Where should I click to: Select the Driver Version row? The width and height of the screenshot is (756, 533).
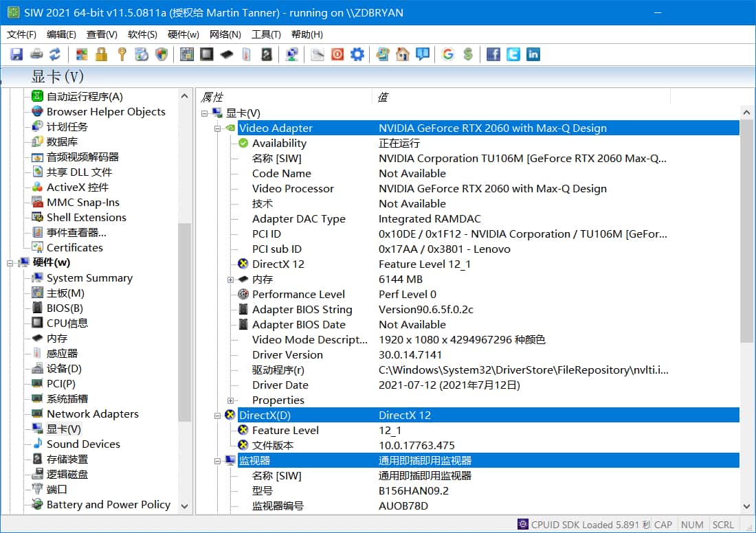(488, 355)
